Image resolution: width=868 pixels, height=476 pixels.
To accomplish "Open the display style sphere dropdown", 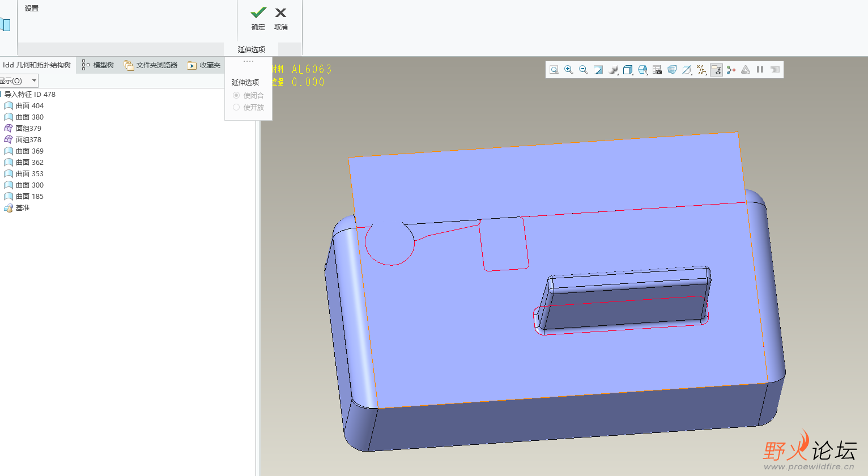I will point(613,70).
